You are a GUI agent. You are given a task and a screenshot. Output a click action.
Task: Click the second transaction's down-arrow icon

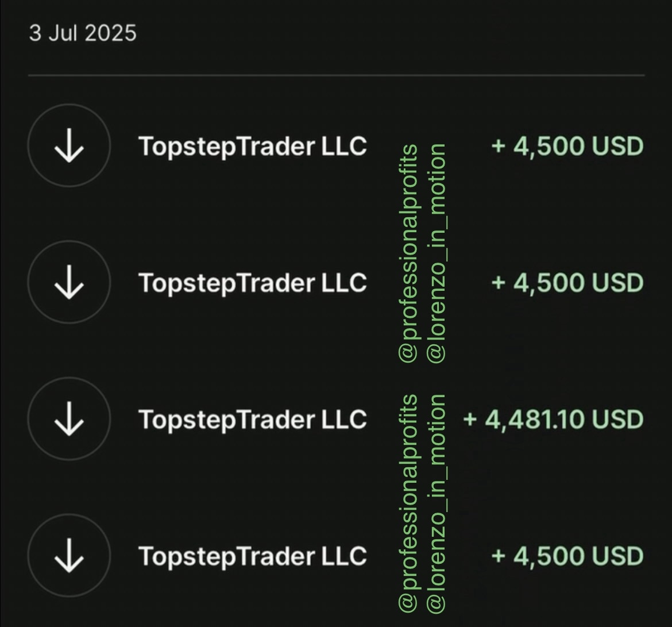click(x=68, y=283)
